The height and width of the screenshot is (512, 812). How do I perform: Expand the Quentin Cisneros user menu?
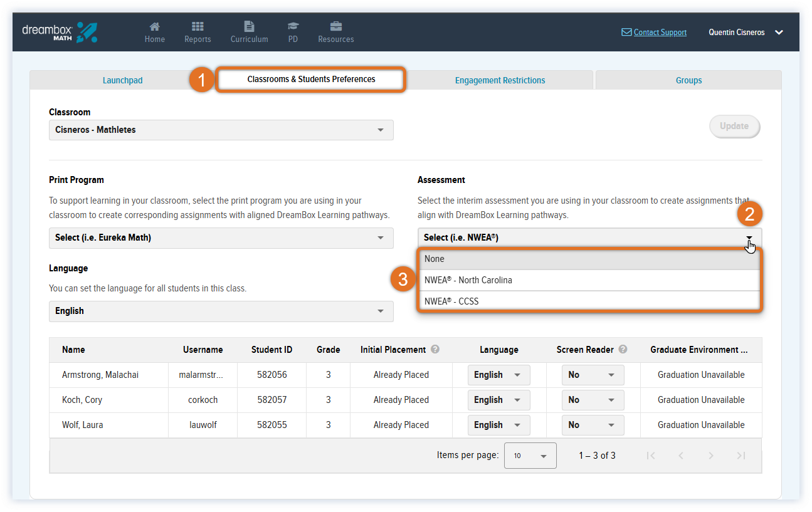[746, 33]
